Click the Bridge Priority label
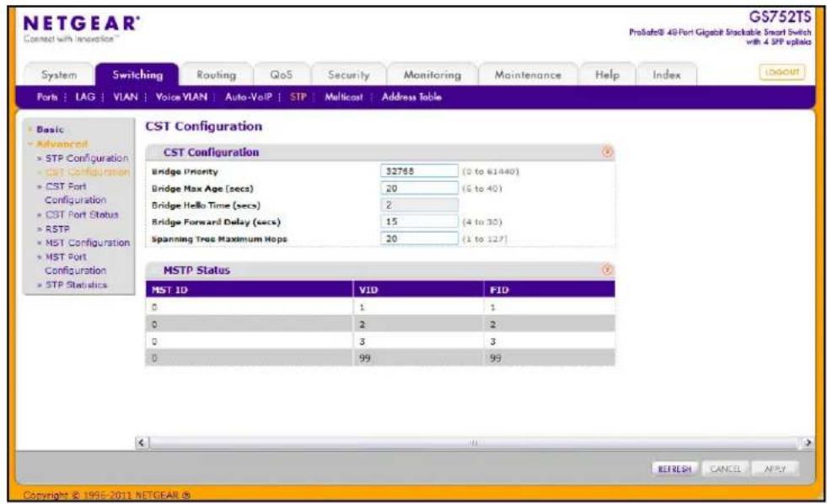Viewport: 827px width, 504px height. coord(185,171)
